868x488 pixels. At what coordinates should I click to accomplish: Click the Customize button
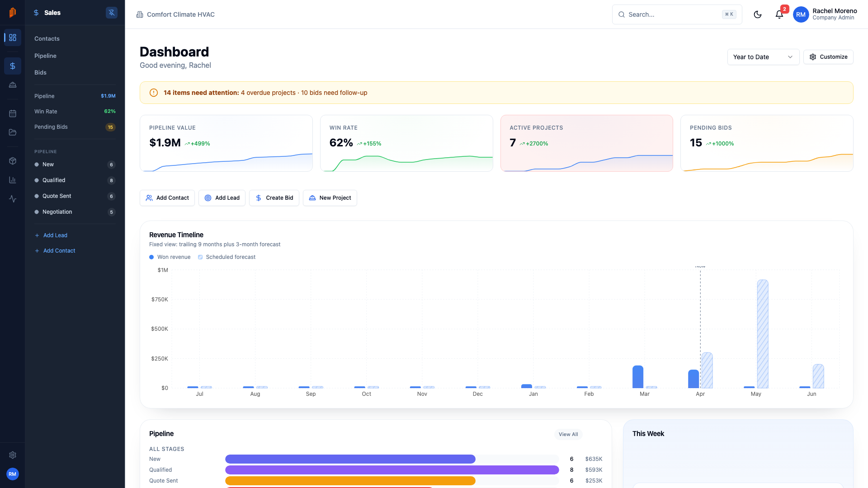click(828, 57)
